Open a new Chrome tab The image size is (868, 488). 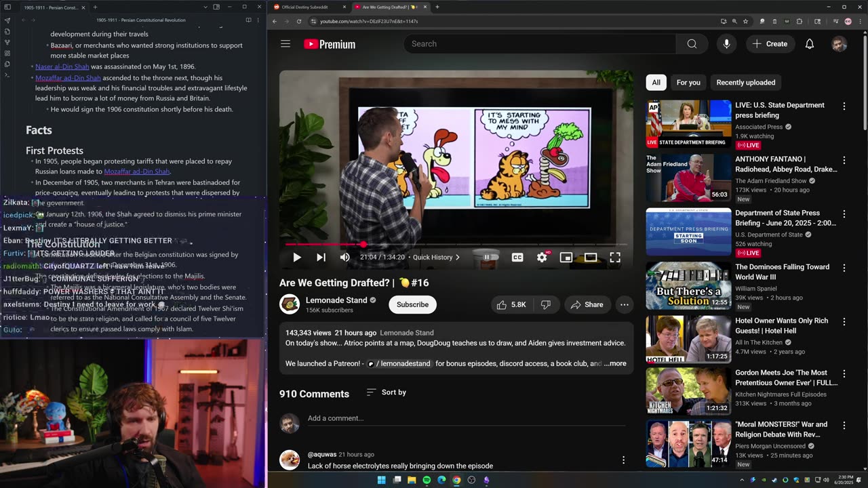437,7
